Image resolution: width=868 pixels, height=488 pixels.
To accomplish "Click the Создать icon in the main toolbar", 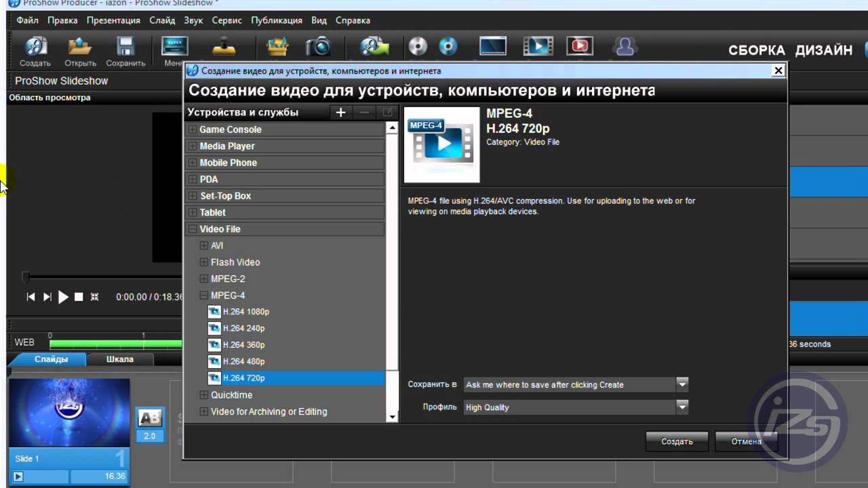I will (35, 47).
